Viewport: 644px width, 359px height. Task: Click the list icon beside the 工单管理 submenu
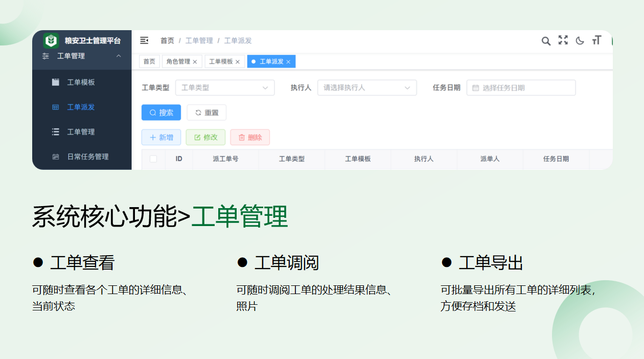pos(56,132)
